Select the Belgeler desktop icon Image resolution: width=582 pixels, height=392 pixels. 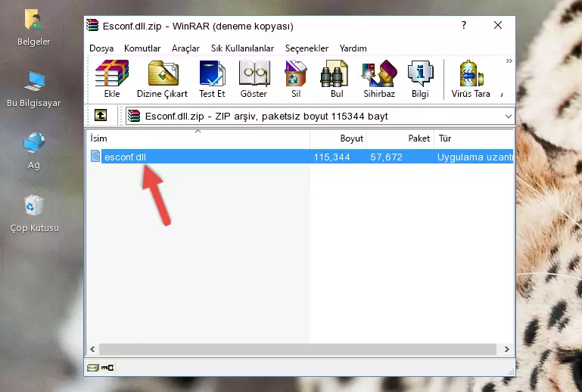33,28
